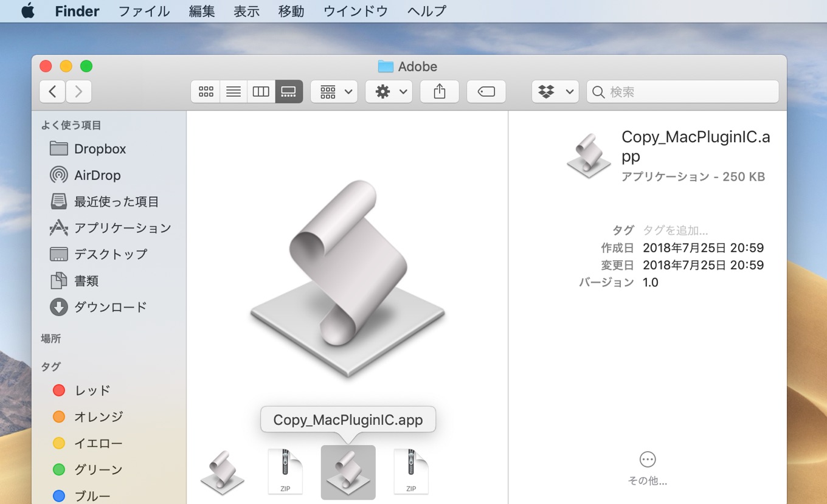Screen dimensions: 827x504
Task: Open the ヘルプ menu
Action: click(x=426, y=11)
